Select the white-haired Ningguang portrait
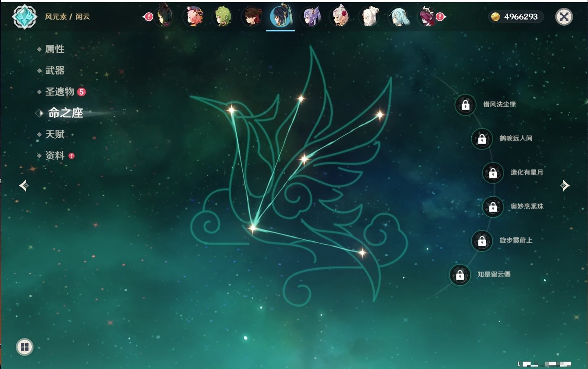 (x=369, y=17)
